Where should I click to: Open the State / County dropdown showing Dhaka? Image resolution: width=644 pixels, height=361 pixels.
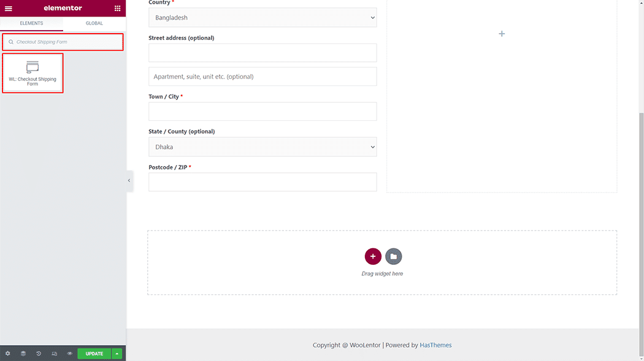click(263, 147)
